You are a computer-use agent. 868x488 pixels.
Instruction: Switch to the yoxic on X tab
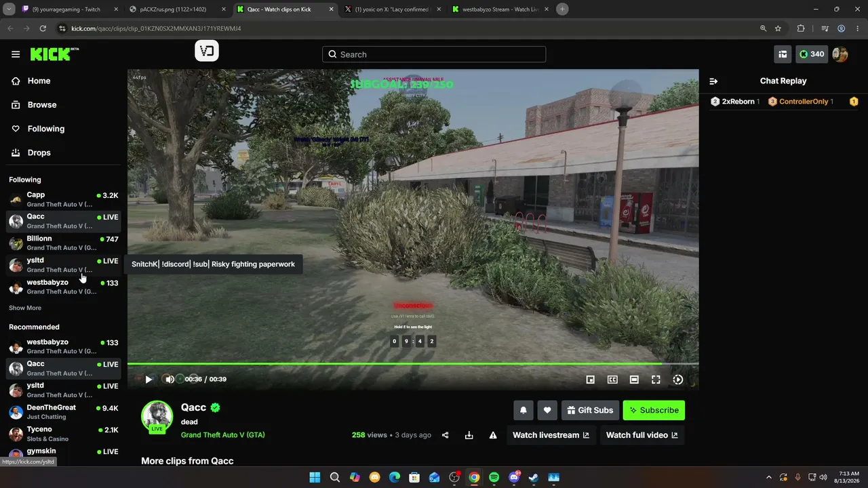point(393,9)
